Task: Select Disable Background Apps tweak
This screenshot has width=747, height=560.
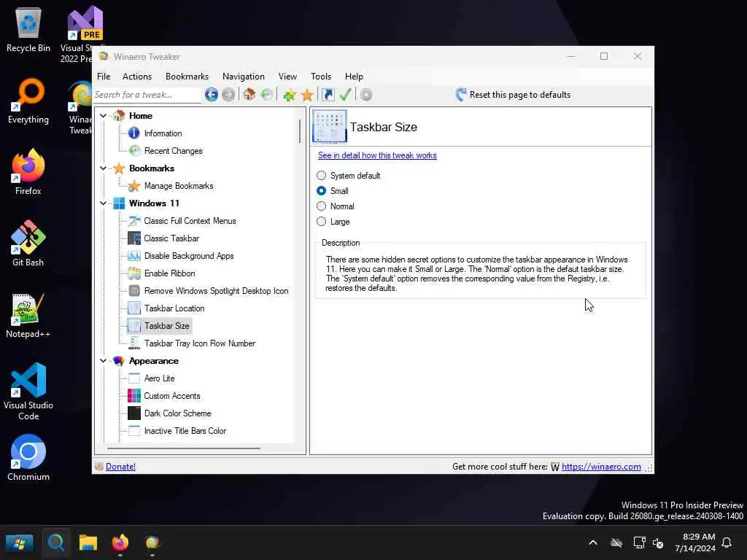Action: [x=189, y=256]
